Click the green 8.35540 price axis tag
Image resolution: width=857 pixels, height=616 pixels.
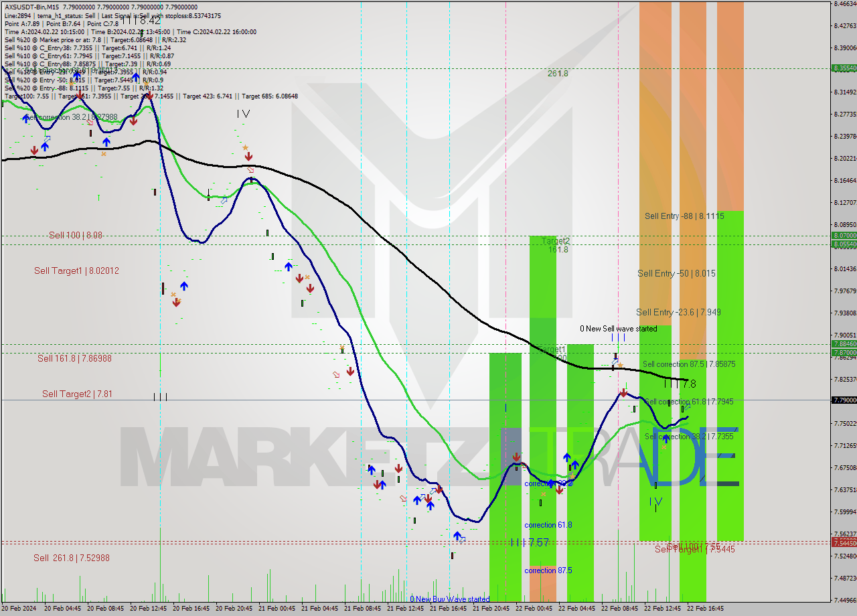(843, 68)
